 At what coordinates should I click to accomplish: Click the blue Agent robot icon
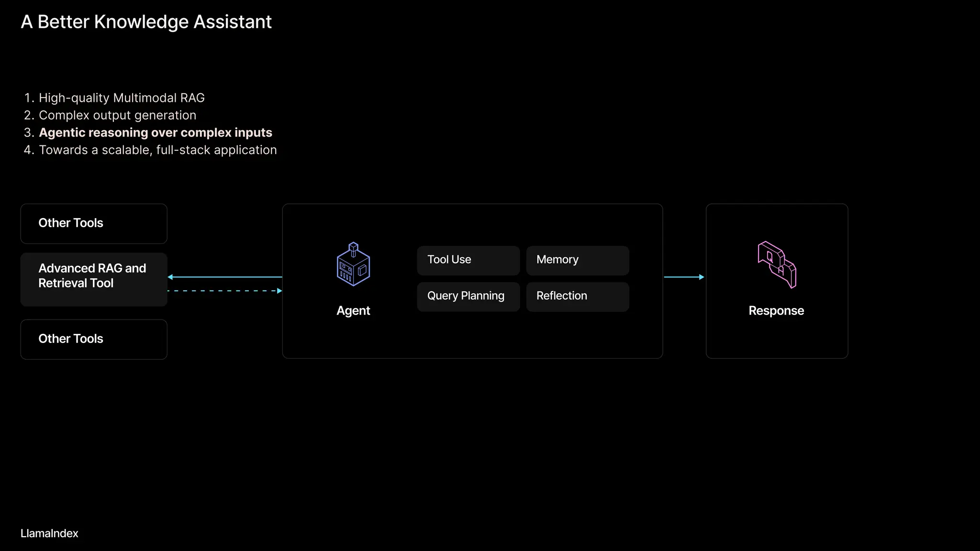click(353, 264)
